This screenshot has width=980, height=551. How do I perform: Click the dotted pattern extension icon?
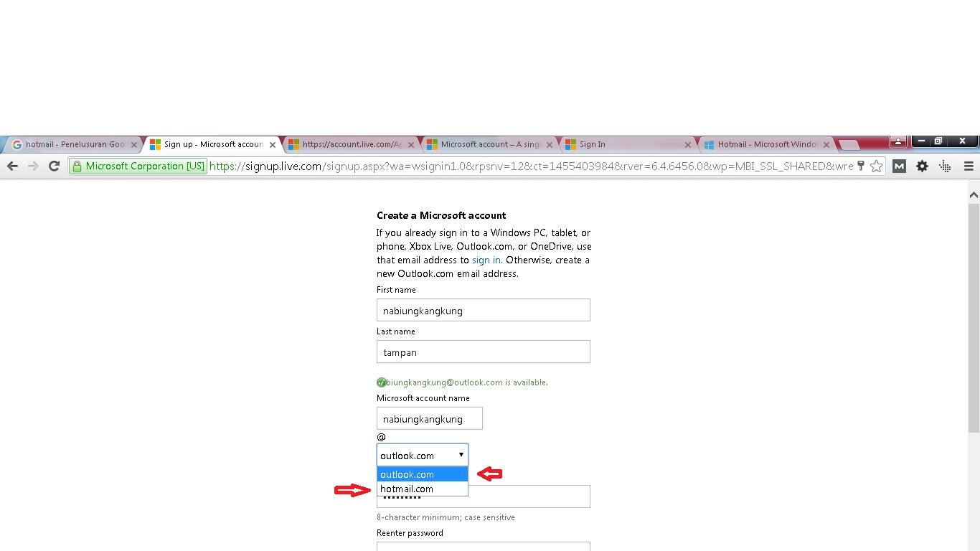pyautogui.click(x=945, y=166)
